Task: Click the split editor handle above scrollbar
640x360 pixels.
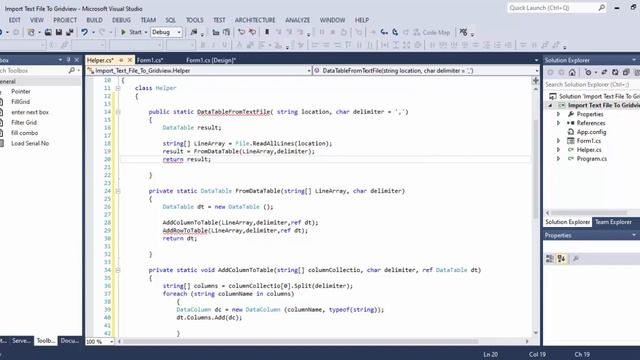Action: click(536, 80)
